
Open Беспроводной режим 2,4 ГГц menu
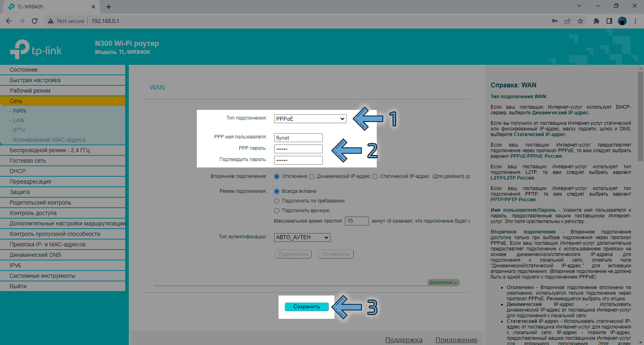tap(62, 150)
